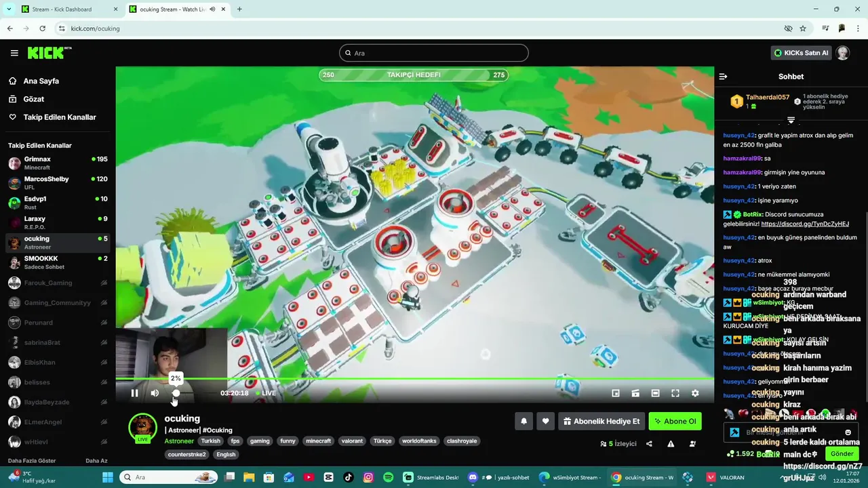Select the Turkish tag chip

tap(210, 441)
